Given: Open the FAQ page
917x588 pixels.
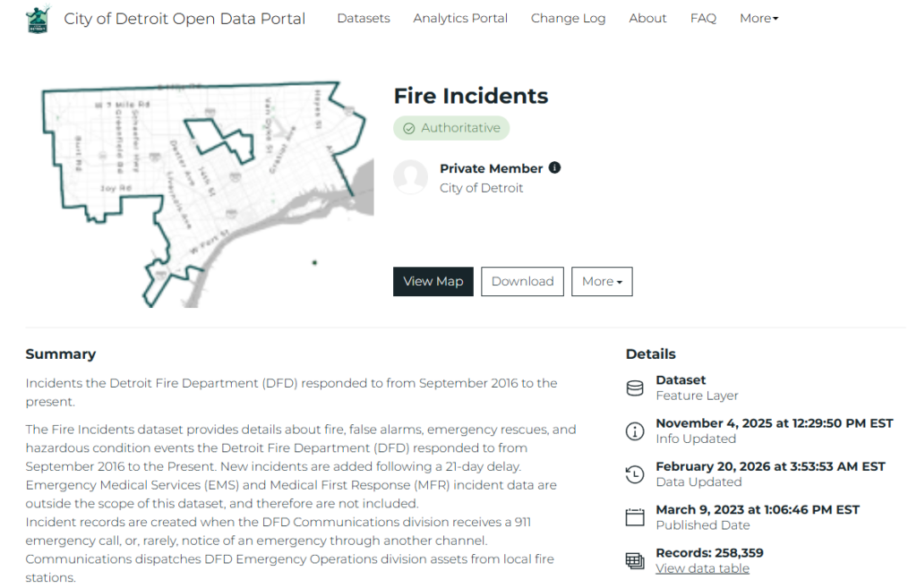Looking at the screenshot, I should click(x=703, y=18).
